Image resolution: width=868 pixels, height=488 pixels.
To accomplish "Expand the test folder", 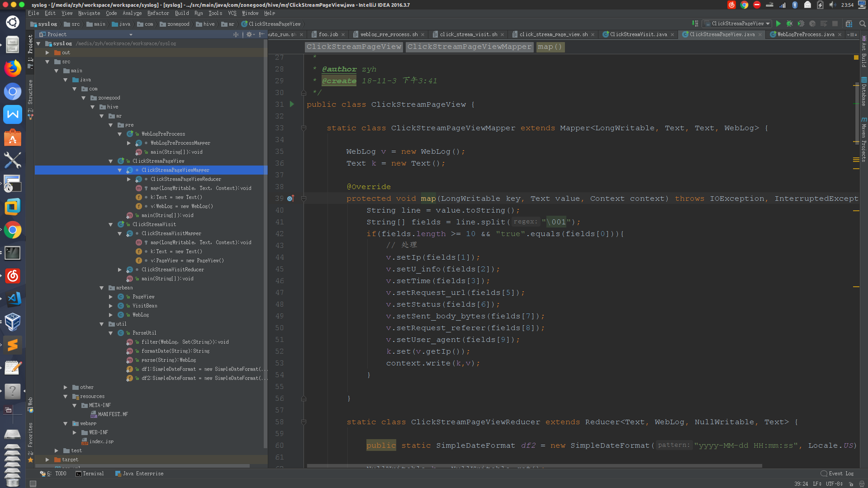I will 57,450.
